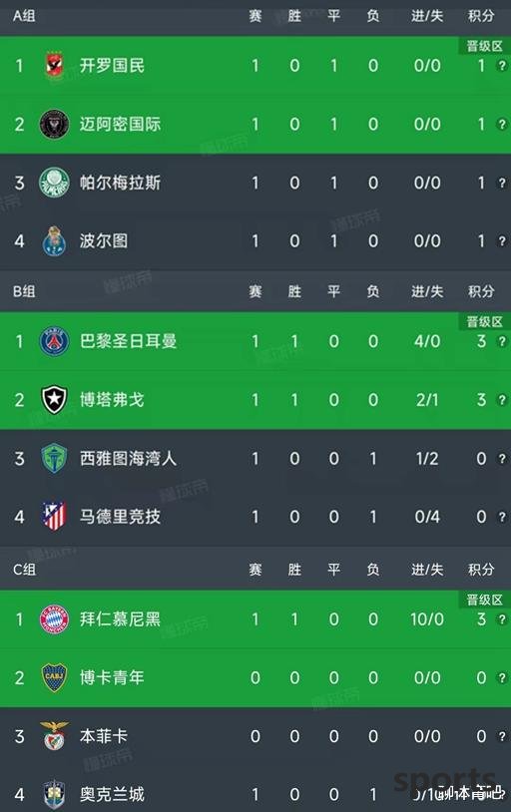This screenshot has width=511, height=812.
Task: Click the Bayern Munich (拜仁慕尼黑) logo
Action: [54, 618]
